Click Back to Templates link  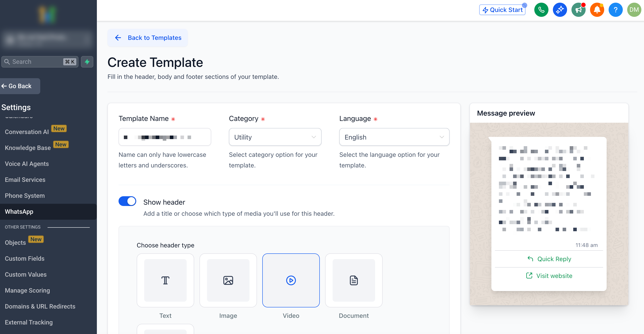point(148,38)
